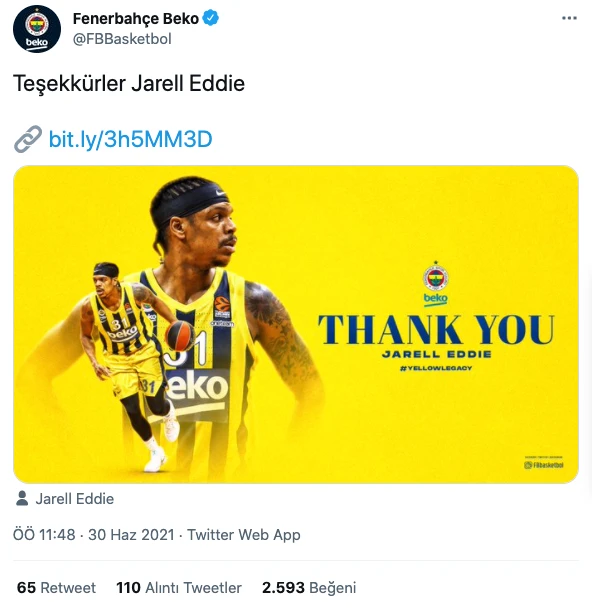View the 2.593 Beğeni list
This screenshot has width=592, height=611.
309,588
